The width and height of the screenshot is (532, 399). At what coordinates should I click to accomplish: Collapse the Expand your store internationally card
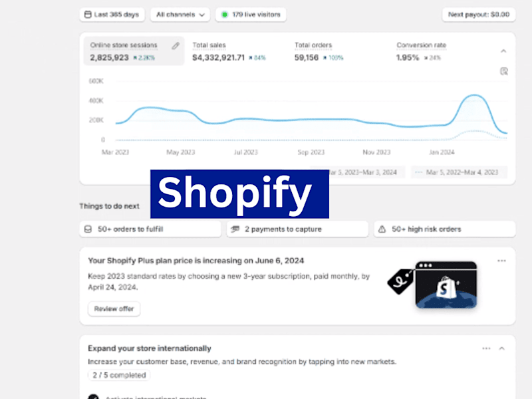click(x=502, y=348)
